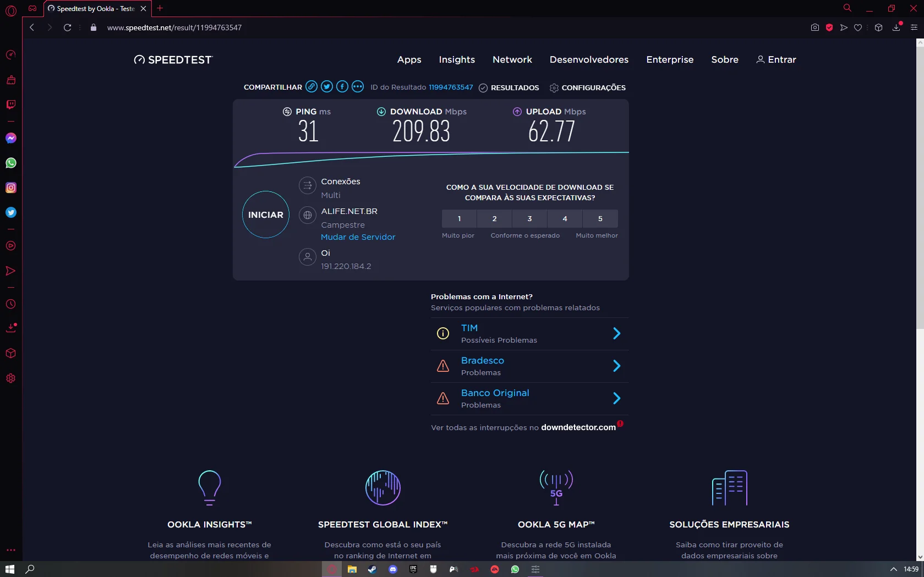
Task: Expand the TIM outage details arrow
Action: click(x=617, y=333)
